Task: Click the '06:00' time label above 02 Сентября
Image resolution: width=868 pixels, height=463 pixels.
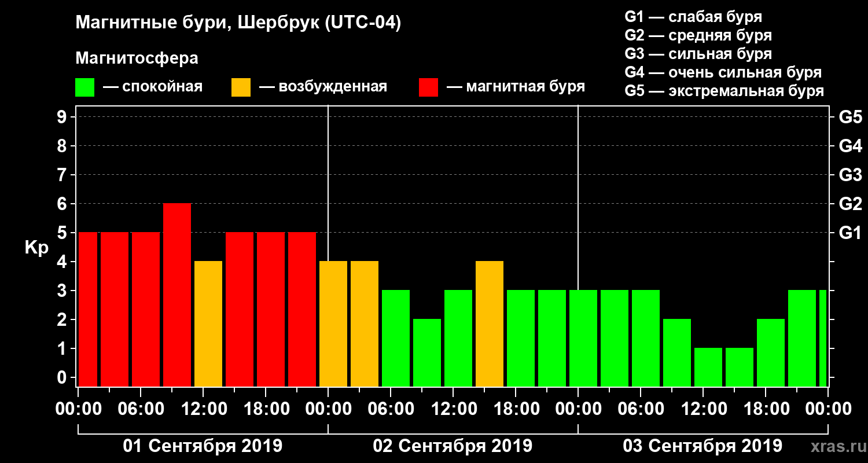Action: (391, 409)
